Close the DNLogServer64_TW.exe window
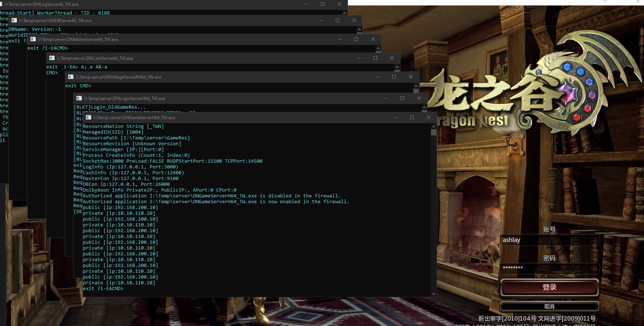644x326 pixels. coord(340,4)
